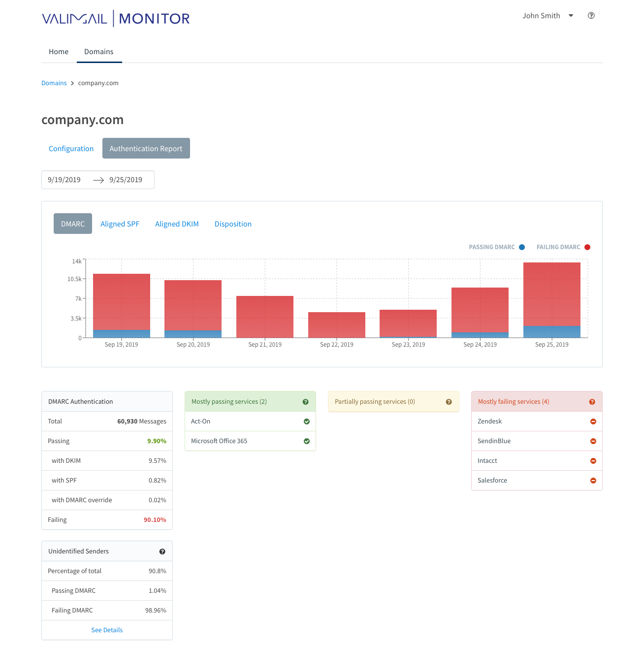
Task: Click the question mark on Mostly failing services
Action: 592,402
